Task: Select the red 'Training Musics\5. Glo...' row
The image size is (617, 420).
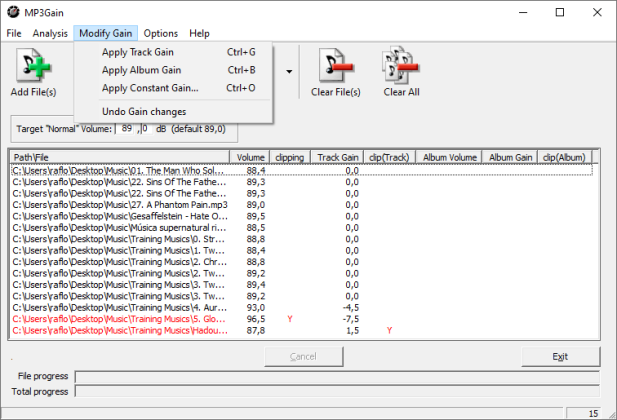Action: [x=301, y=319]
